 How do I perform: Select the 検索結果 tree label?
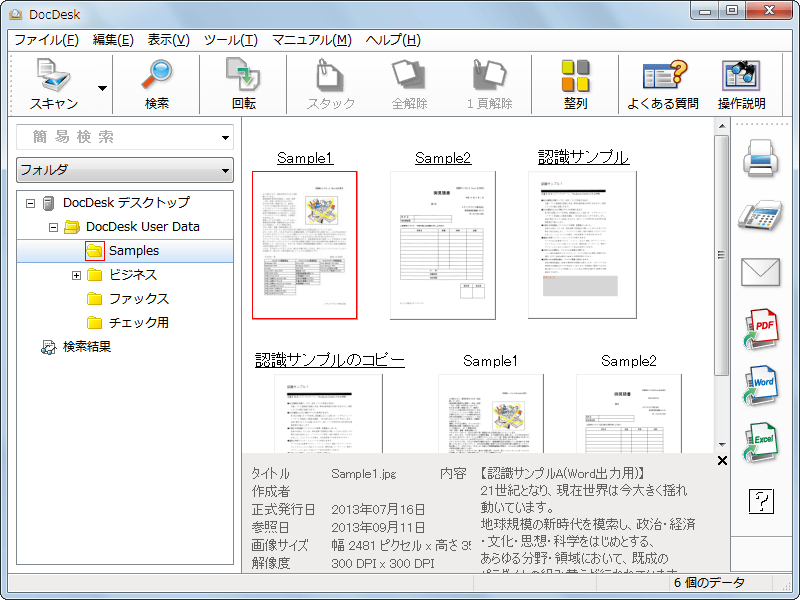(x=87, y=347)
